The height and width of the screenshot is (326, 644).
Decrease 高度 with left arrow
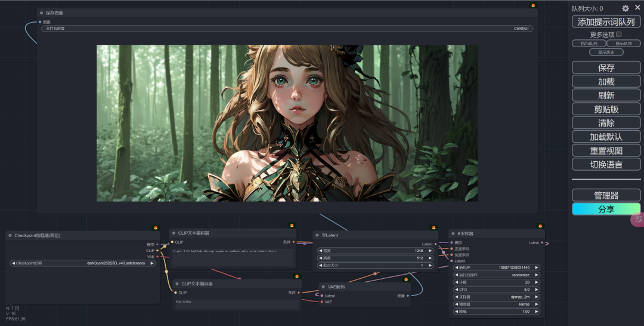(320, 258)
